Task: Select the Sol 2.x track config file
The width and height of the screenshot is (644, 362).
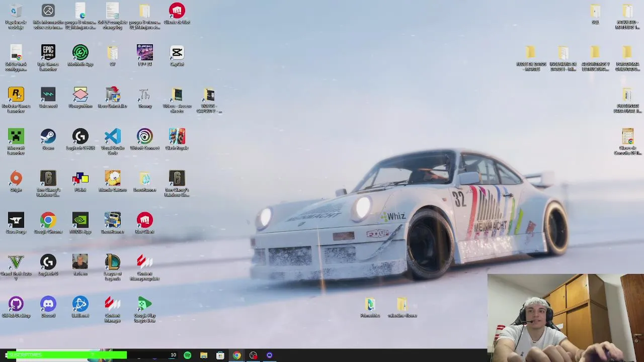Action: coord(16,58)
